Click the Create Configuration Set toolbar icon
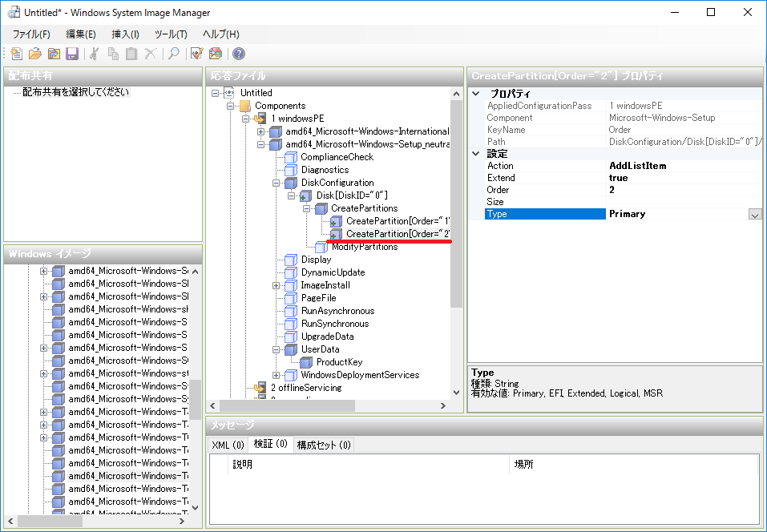 point(216,54)
